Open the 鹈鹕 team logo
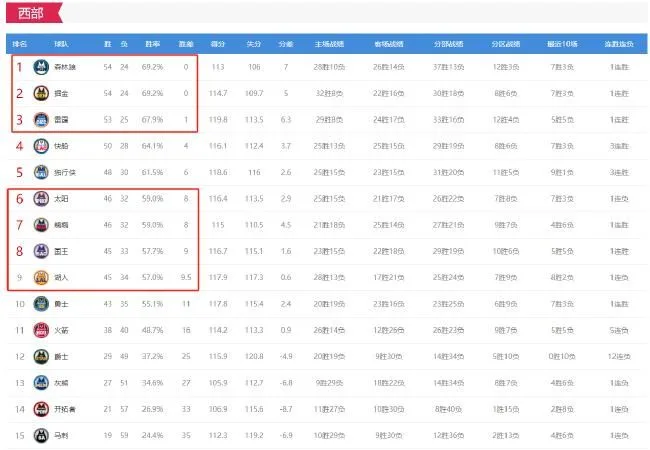 click(41, 225)
